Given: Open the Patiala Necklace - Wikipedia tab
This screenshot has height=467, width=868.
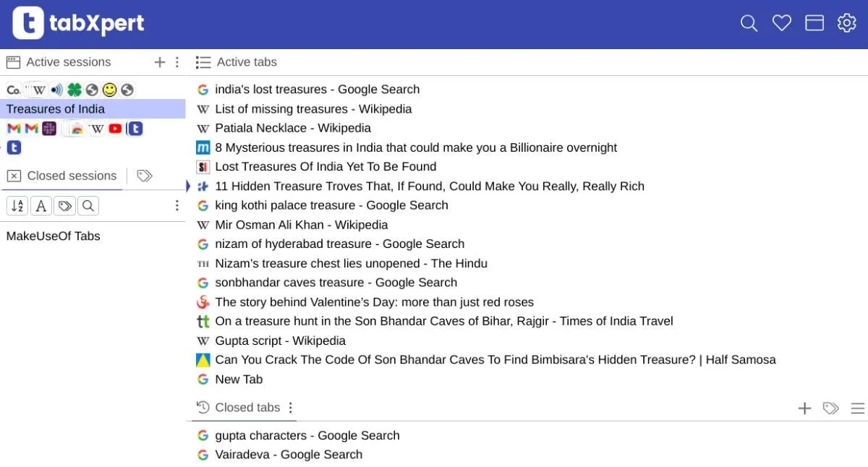Looking at the screenshot, I should (292, 128).
